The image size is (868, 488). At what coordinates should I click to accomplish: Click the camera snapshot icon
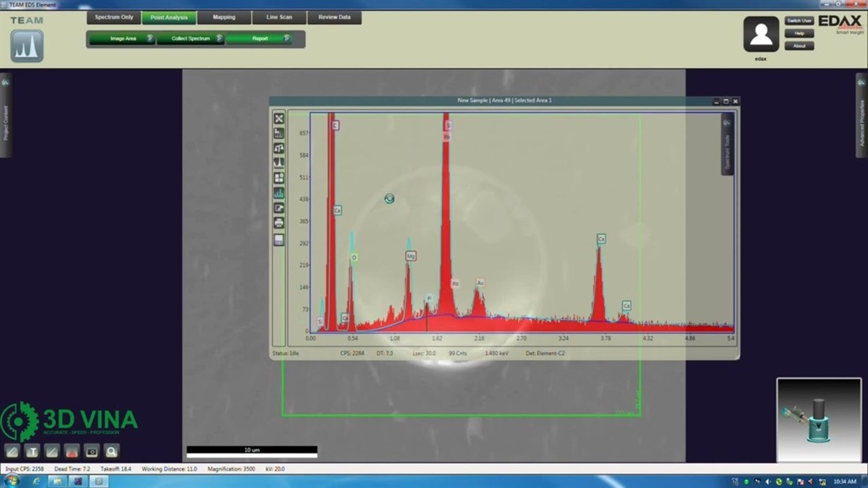click(91, 451)
